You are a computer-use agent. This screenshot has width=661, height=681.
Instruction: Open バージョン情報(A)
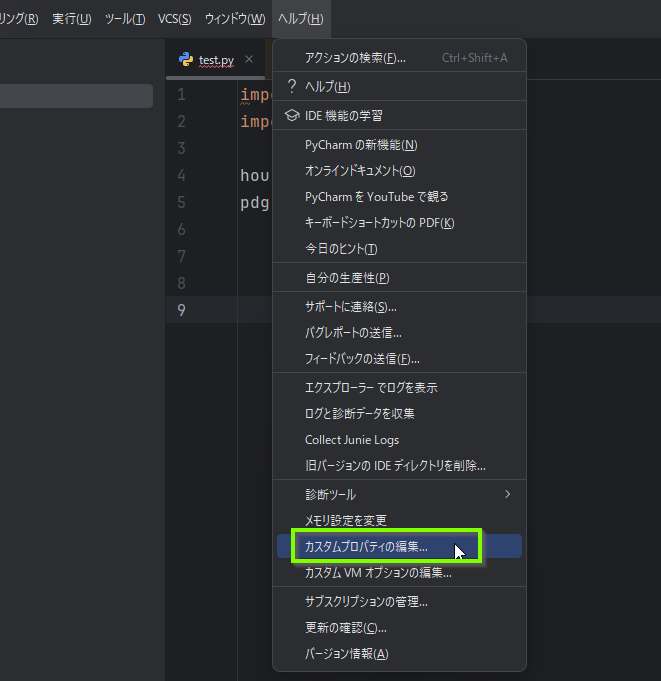coord(399,654)
